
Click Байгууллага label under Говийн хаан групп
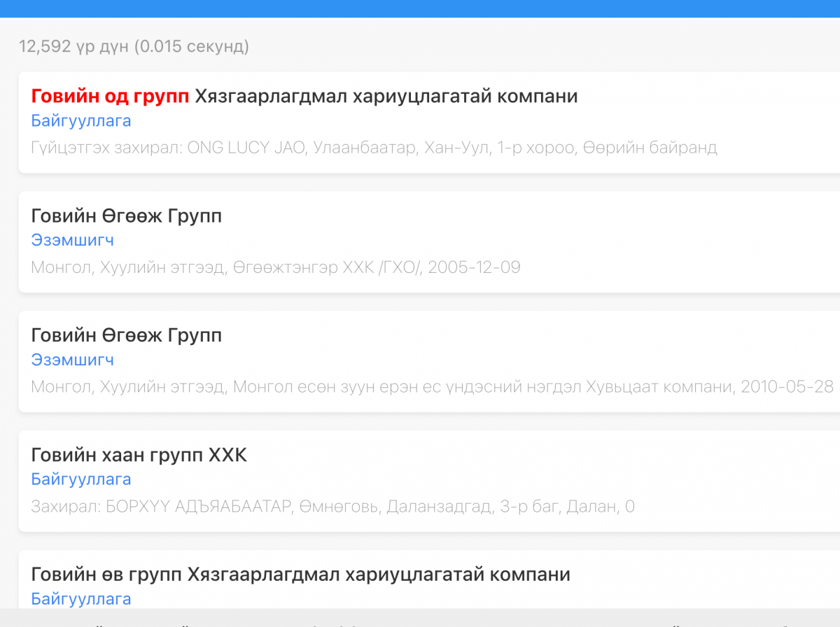click(x=81, y=479)
